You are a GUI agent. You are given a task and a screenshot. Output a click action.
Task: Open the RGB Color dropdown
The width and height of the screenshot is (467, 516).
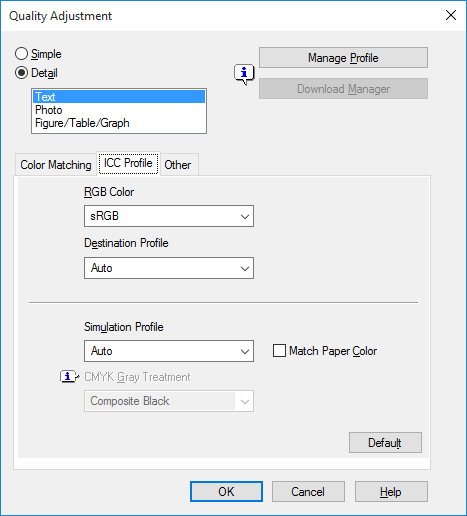coord(169,216)
